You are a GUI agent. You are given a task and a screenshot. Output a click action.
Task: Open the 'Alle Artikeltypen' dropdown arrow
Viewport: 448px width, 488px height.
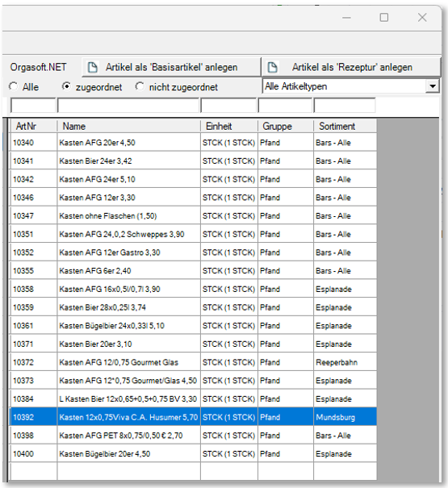pos(432,86)
